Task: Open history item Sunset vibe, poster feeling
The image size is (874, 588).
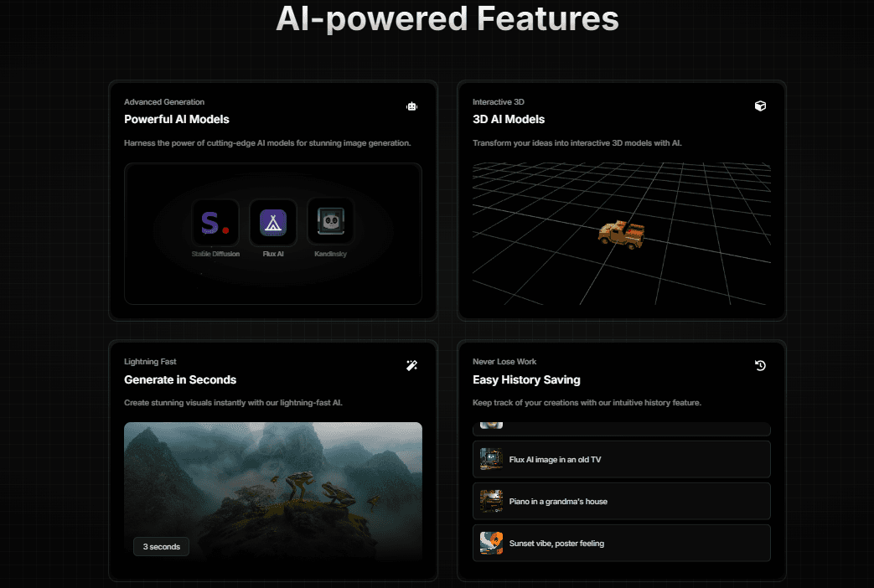Action: 622,543
